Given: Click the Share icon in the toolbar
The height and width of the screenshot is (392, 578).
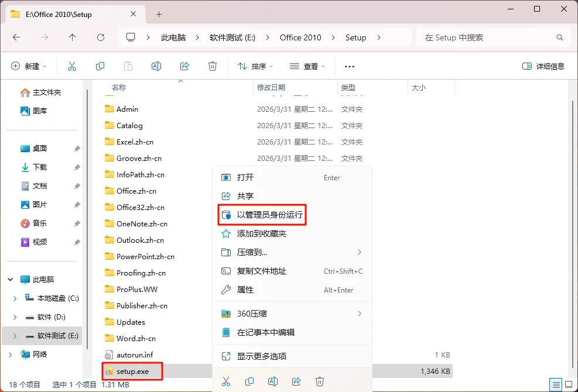Looking at the screenshot, I should tap(184, 66).
